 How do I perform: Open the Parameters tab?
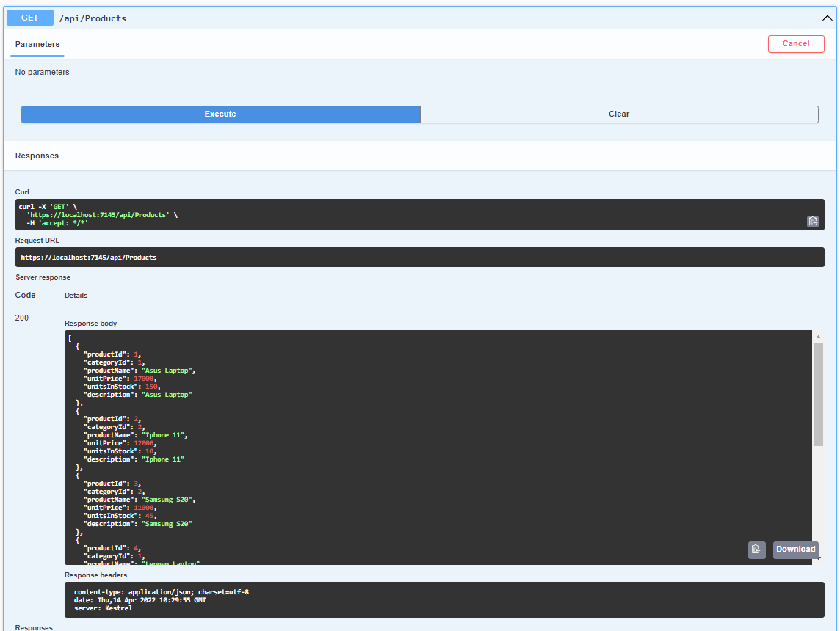coord(37,44)
